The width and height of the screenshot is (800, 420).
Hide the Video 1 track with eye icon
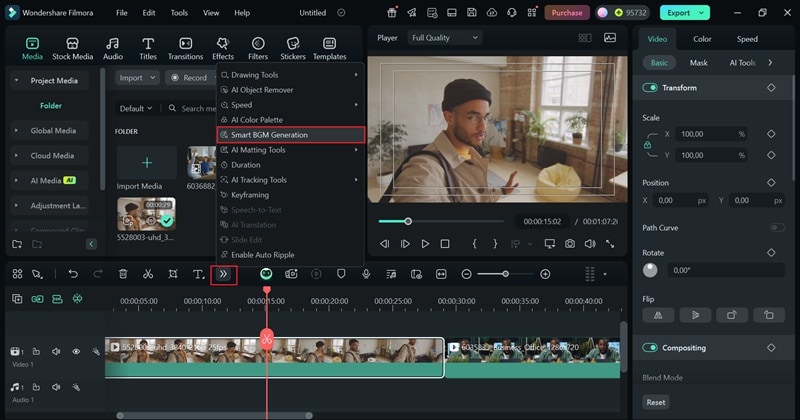(76, 351)
